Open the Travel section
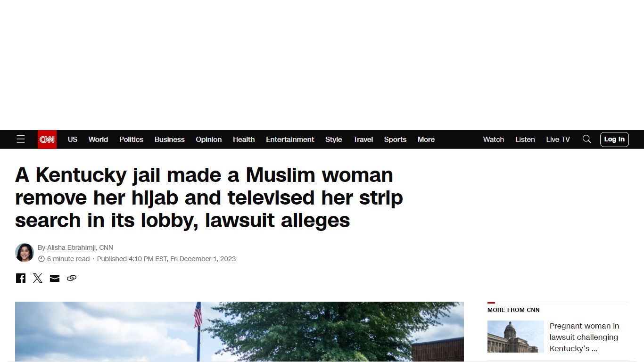This screenshot has height=362, width=644. tap(363, 140)
